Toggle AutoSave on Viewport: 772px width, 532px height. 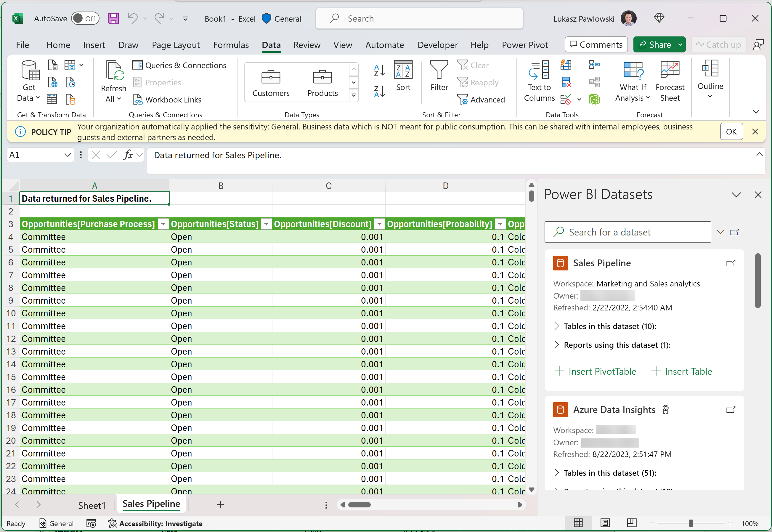tap(85, 19)
